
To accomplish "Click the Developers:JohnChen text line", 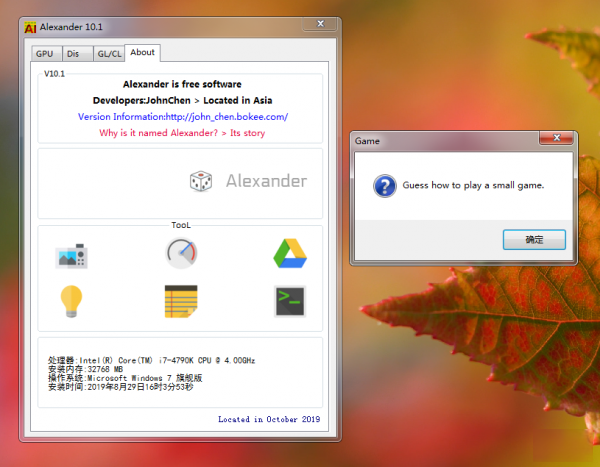I will pos(182,100).
